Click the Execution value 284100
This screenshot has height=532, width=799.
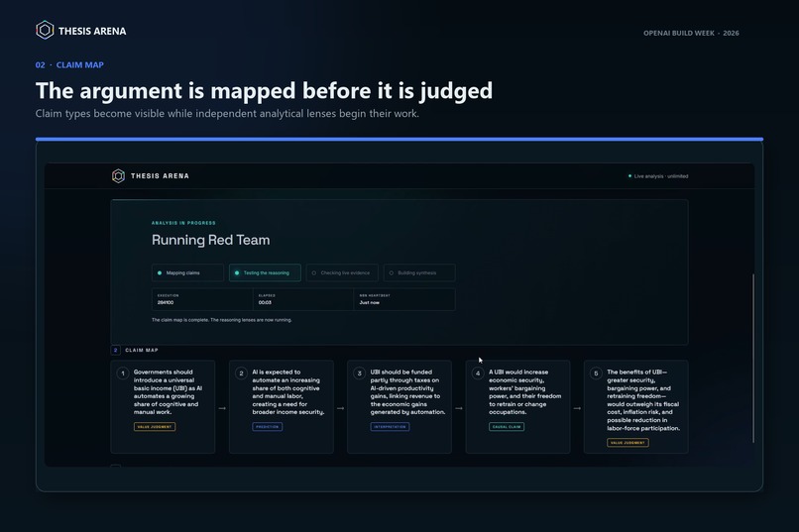166,302
